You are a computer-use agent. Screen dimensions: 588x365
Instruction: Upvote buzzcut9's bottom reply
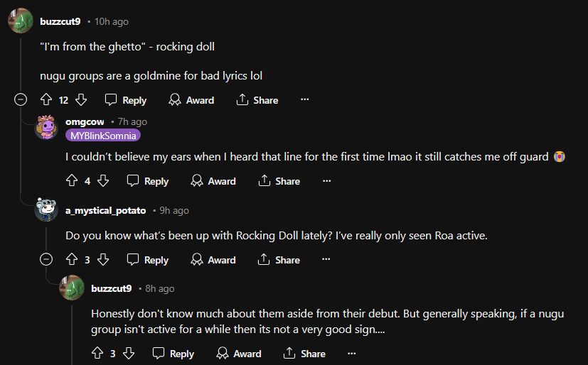[x=97, y=353]
